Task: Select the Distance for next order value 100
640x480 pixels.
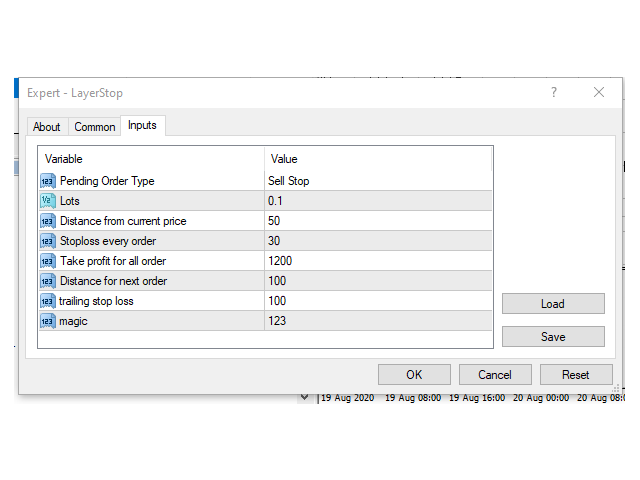Action: coord(378,281)
